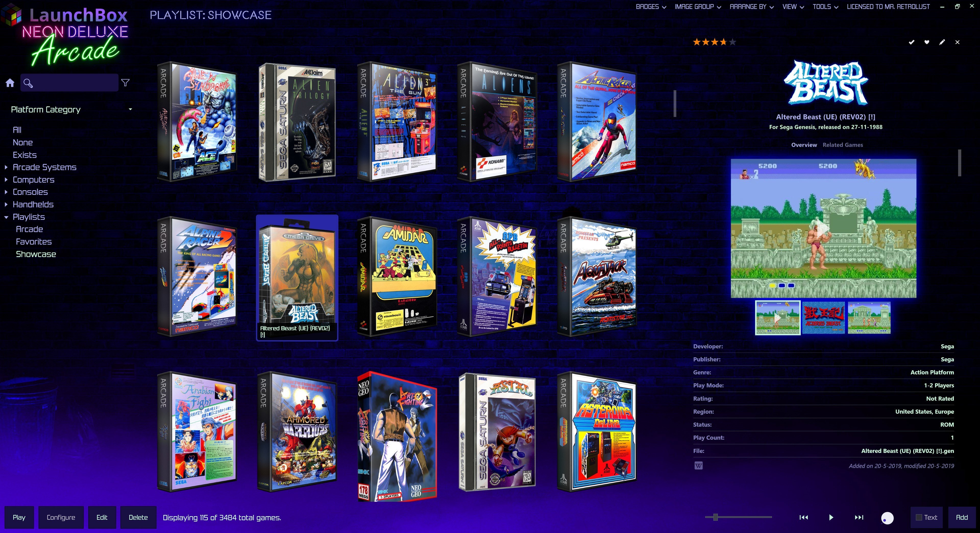Open the Arrange By menu
The height and width of the screenshot is (533, 980).
[751, 6]
